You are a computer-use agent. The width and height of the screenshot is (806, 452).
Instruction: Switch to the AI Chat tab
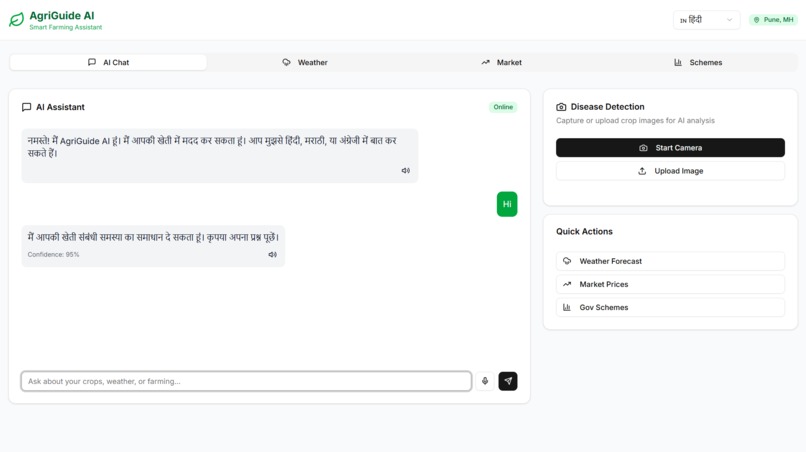point(108,62)
